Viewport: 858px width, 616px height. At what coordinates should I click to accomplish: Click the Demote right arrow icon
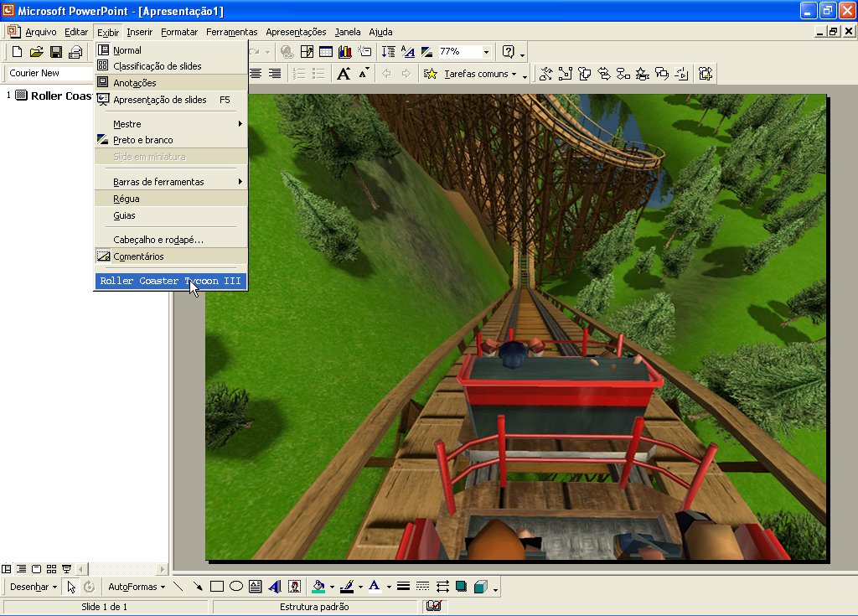pyautogui.click(x=406, y=74)
